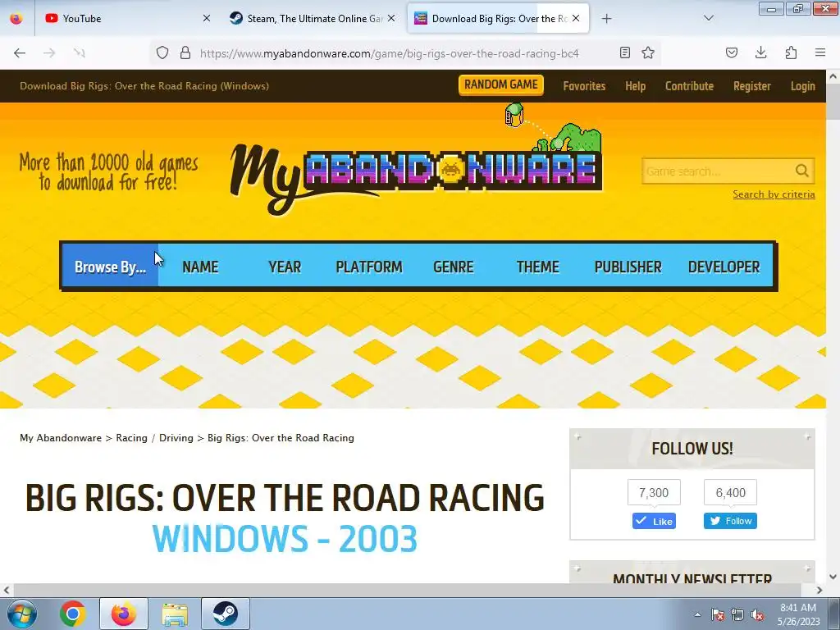Go back with browser back arrow
The width and height of the screenshot is (840, 630).
click(20, 52)
